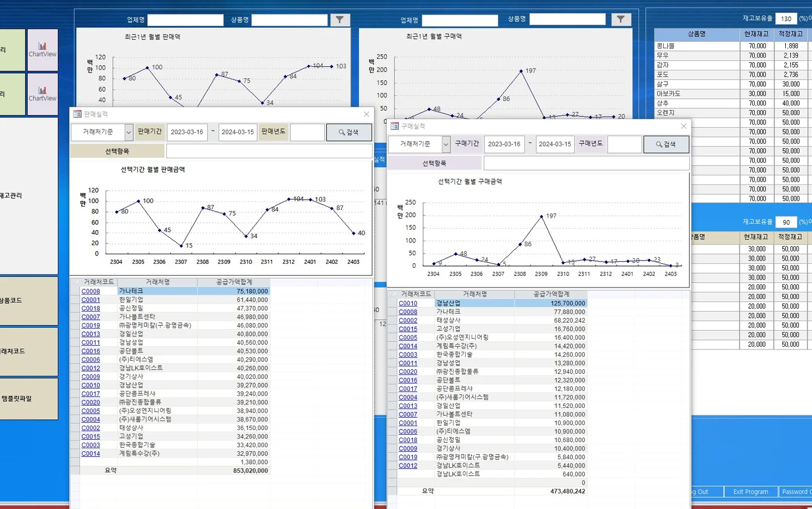Click the sales chart filter funnel icon
The width and height of the screenshot is (812, 509).
point(340,20)
